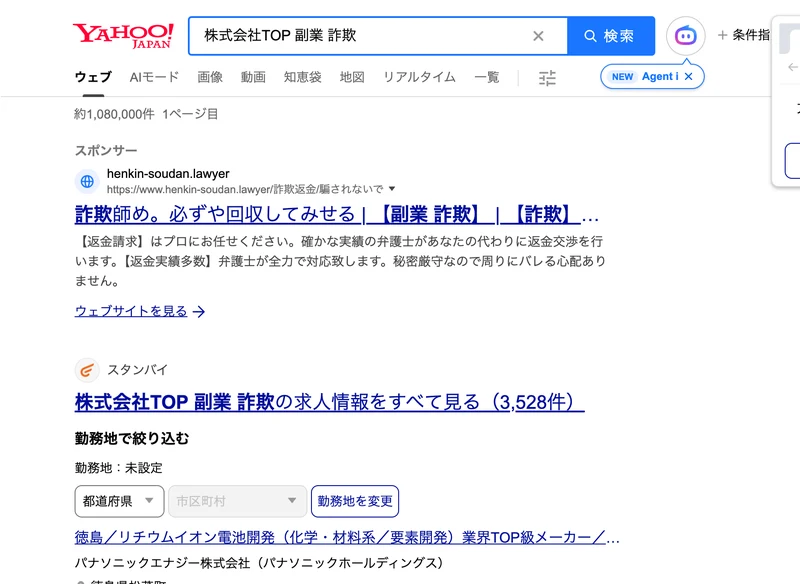Open search filter settings sliders icon
800x584 pixels.
(547, 78)
